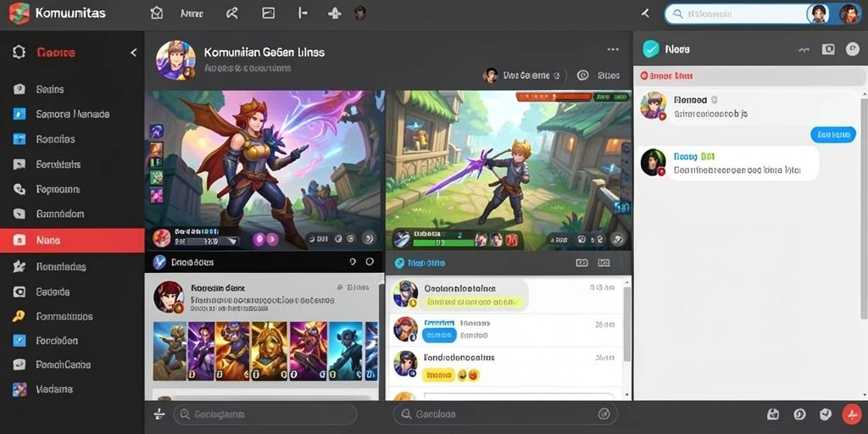Click the tools wrench icon in top bar
868x434 pixels.
(x=232, y=14)
